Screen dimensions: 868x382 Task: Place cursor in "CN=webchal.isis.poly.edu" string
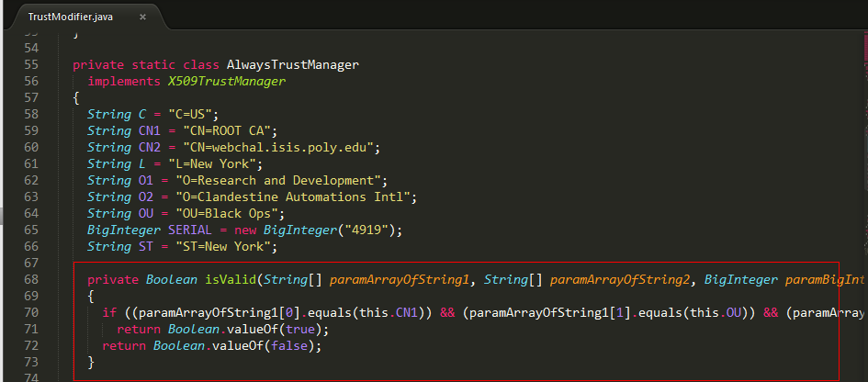click(275, 148)
